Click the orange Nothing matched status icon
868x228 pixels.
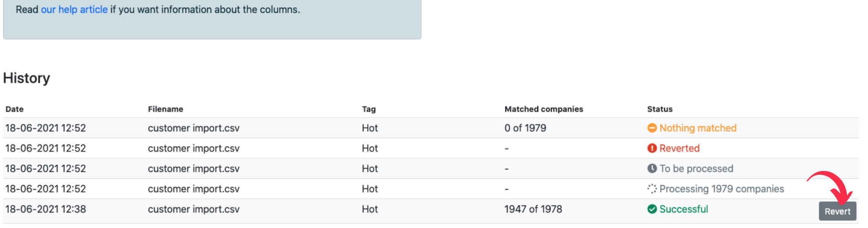pos(652,128)
